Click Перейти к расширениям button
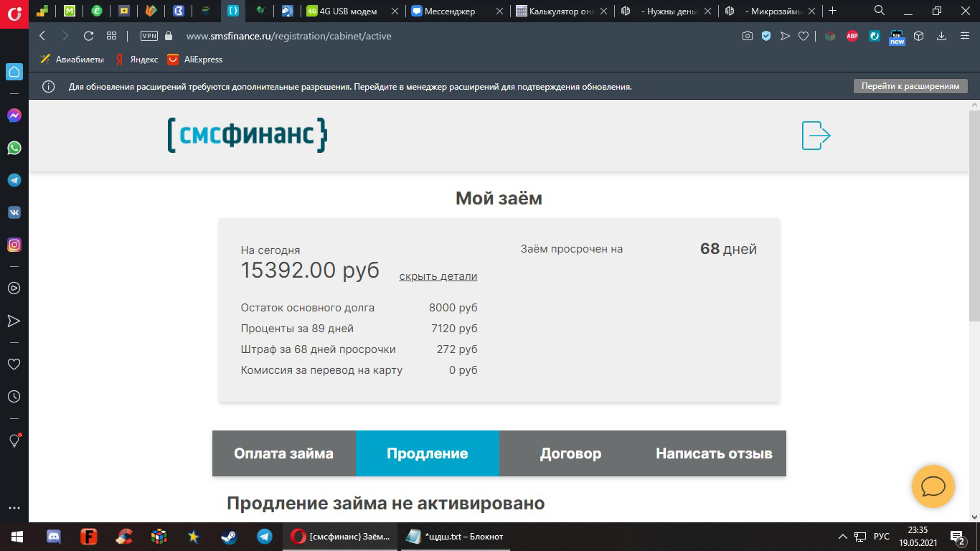 coord(910,86)
